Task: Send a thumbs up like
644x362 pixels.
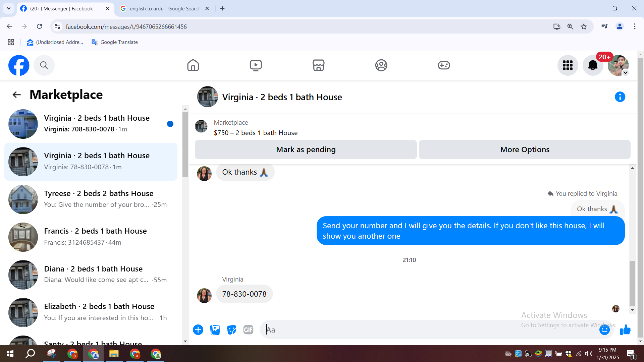Action: pyautogui.click(x=625, y=330)
